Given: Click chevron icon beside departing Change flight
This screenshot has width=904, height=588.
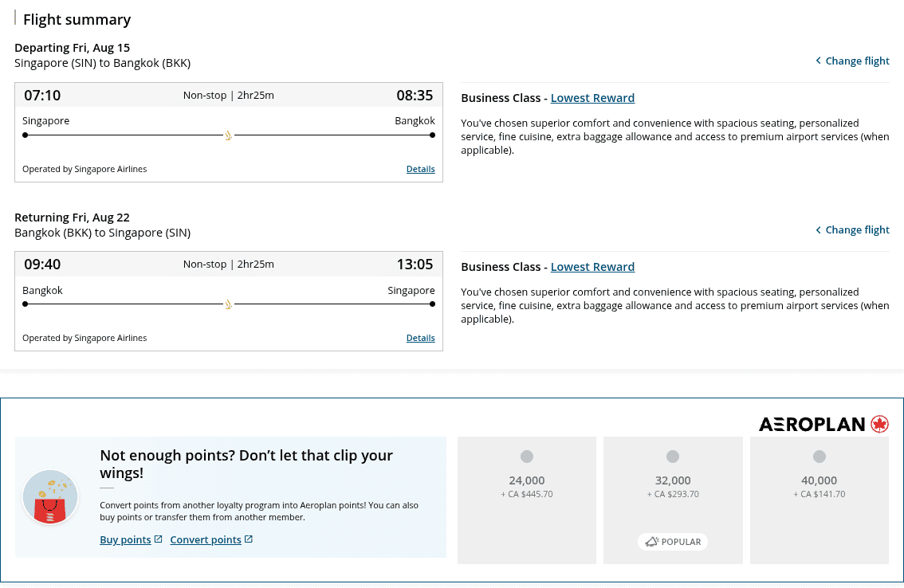Looking at the screenshot, I should click(x=818, y=61).
